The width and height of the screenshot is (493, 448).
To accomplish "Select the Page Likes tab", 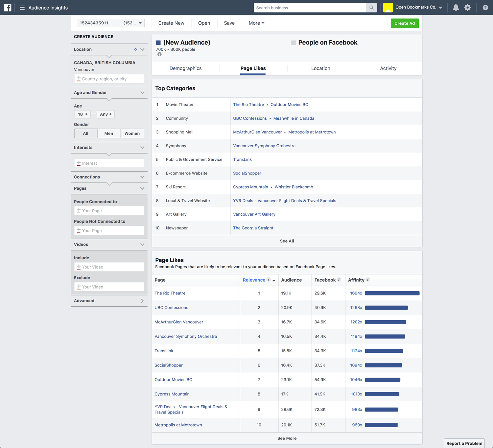I will [253, 68].
